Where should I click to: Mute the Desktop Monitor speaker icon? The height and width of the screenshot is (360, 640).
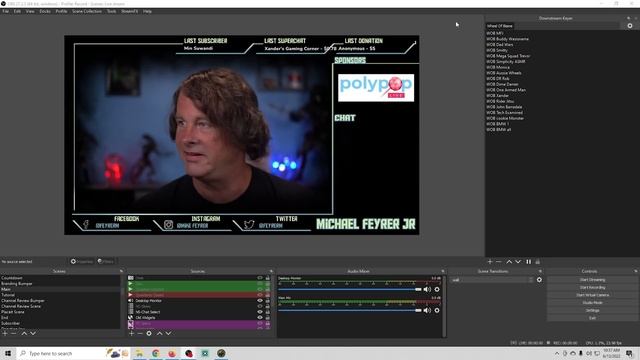point(427,289)
